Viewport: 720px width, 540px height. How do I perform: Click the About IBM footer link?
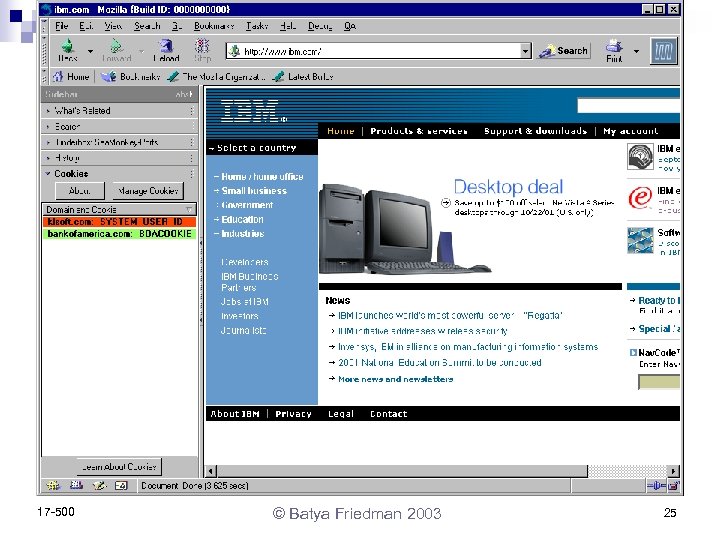[235, 414]
